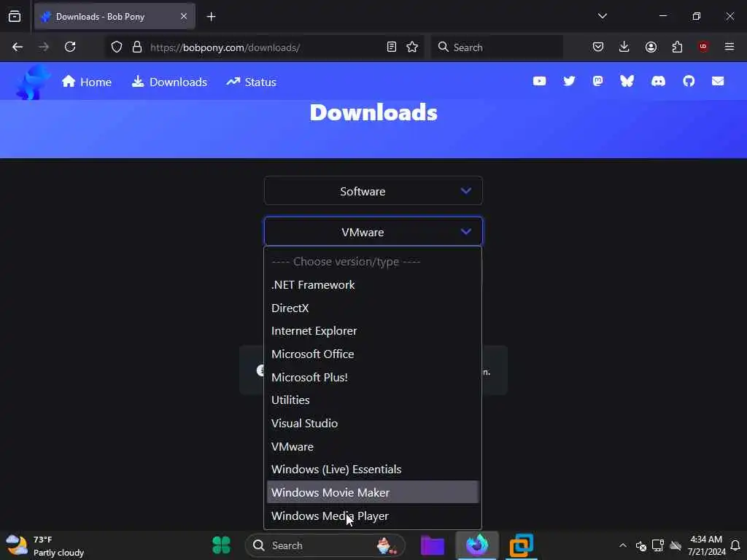Open a new browser tab
Screen dimensions: 747x560
(x=211, y=17)
